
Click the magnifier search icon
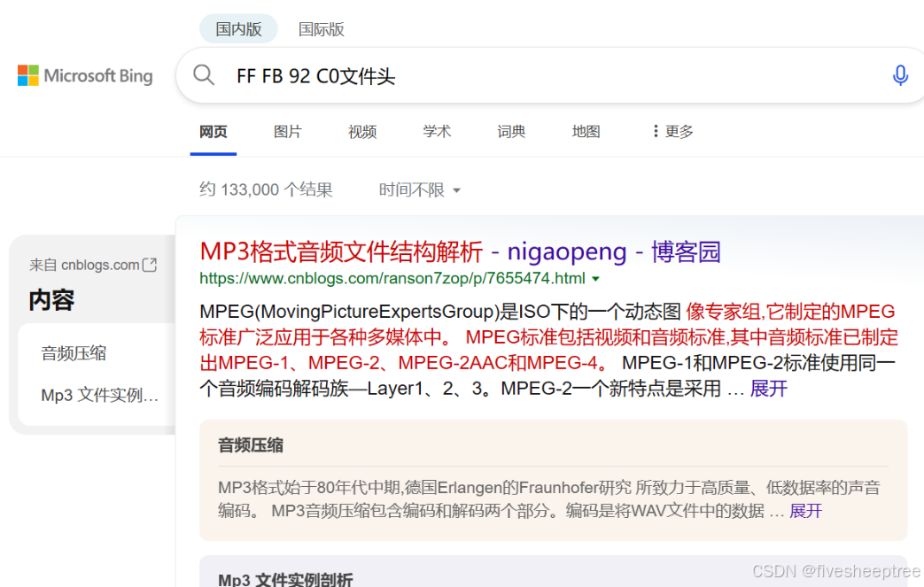click(204, 75)
